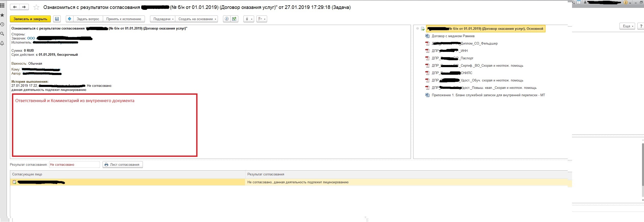The width and height of the screenshot is (644, 222).
Task: Open the paperclip attachments dropdown
Action: [x=249, y=19]
